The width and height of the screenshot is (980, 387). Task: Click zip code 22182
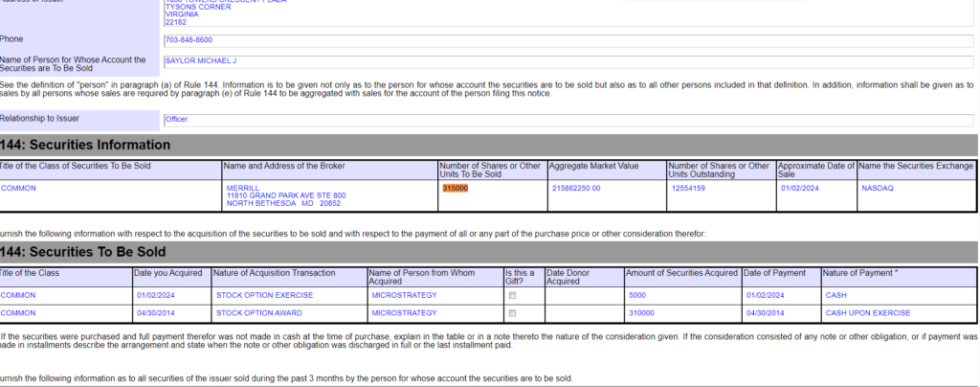point(176,22)
